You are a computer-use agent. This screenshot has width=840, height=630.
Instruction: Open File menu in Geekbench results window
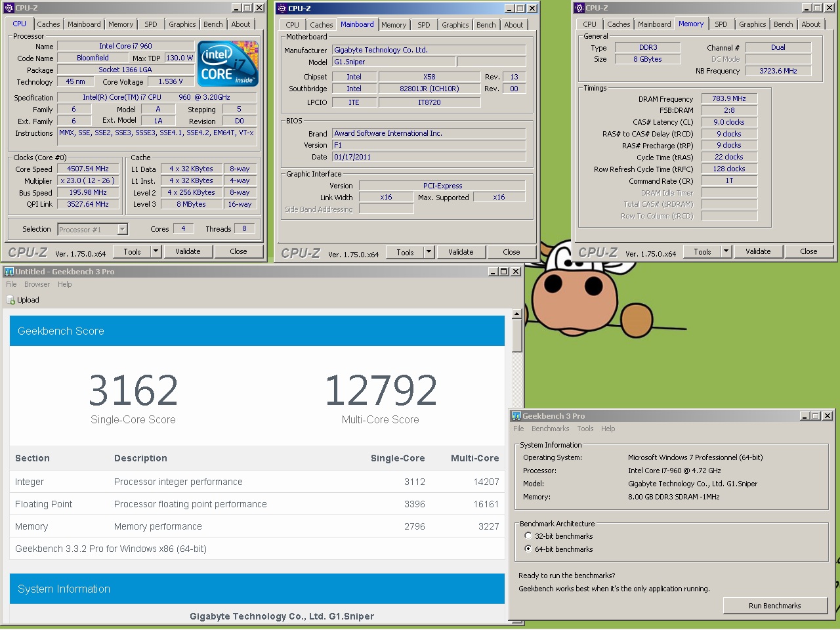pyautogui.click(x=11, y=284)
